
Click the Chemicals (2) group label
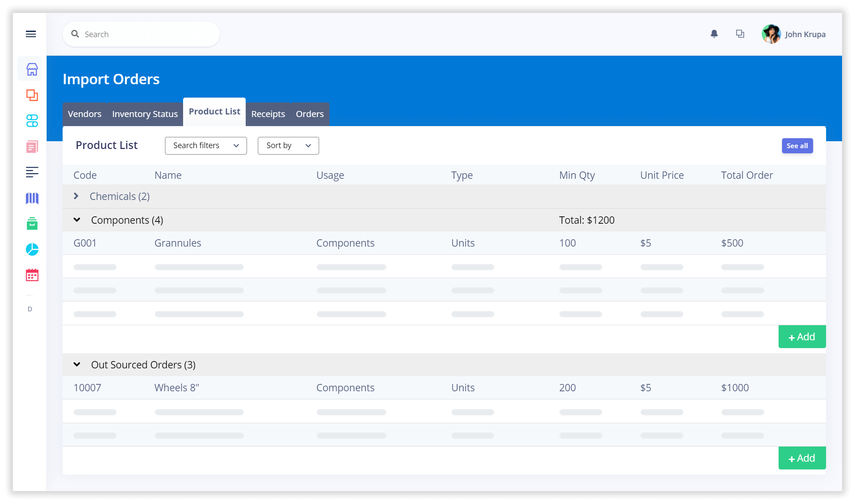120,197
